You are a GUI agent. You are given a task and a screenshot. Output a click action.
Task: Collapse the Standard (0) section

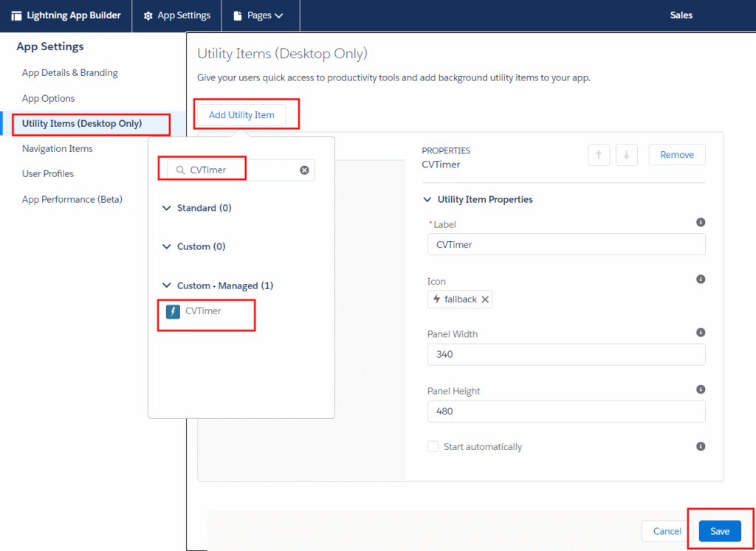coord(167,209)
